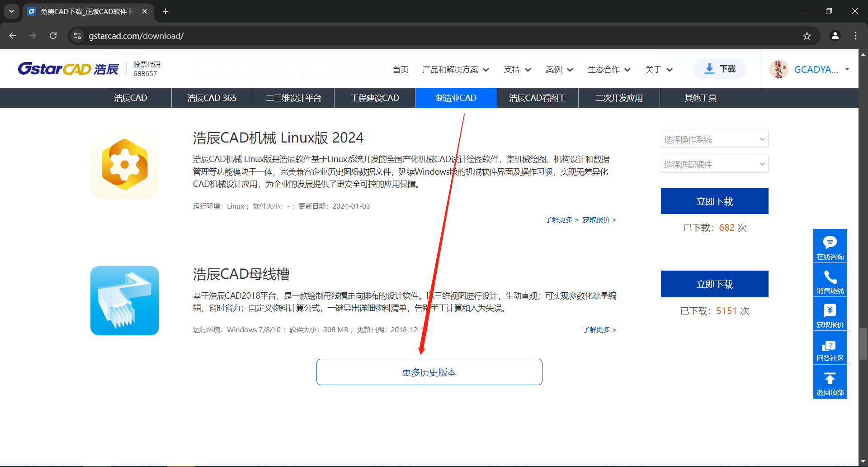Select the 工程建设CAD tab
Screen dimensions: 868x467
click(375, 98)
